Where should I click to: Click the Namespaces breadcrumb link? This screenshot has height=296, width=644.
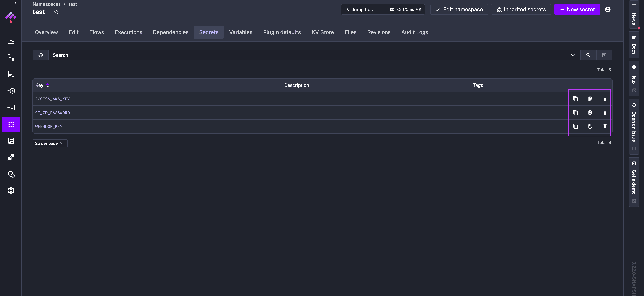(47, 4)
